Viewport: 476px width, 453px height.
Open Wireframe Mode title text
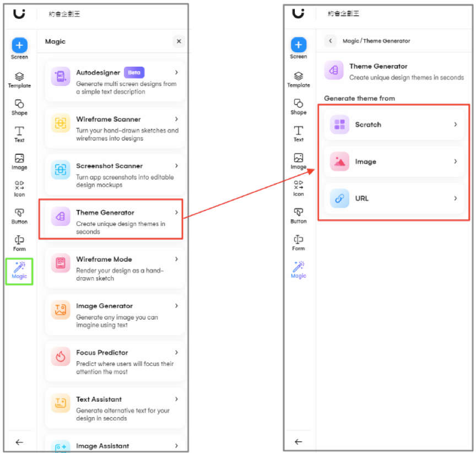tap(104, 260)
